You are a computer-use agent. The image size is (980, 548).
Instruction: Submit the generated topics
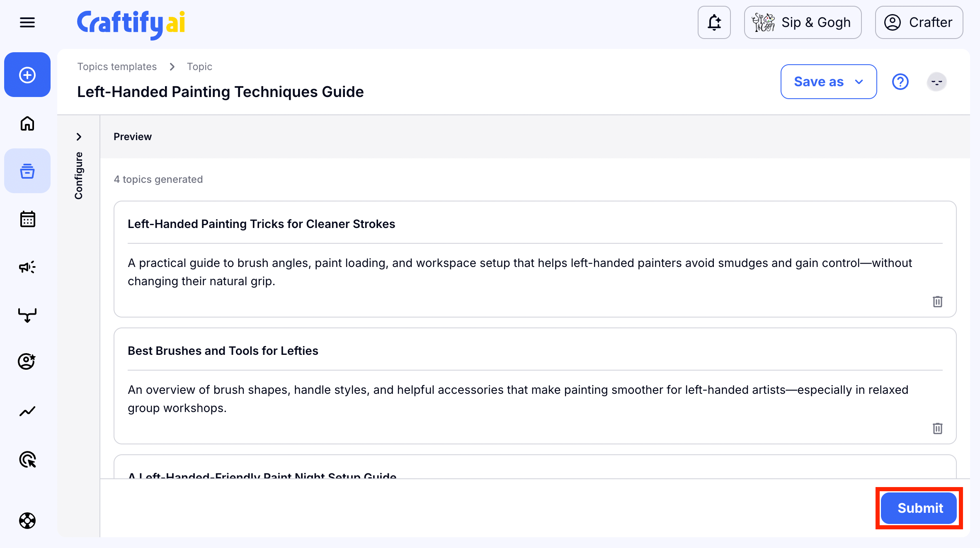click(919, 508)
